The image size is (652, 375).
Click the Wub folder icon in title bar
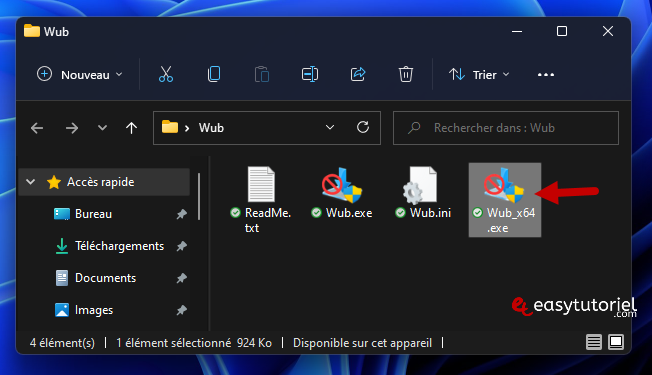(x=32, y=31)
